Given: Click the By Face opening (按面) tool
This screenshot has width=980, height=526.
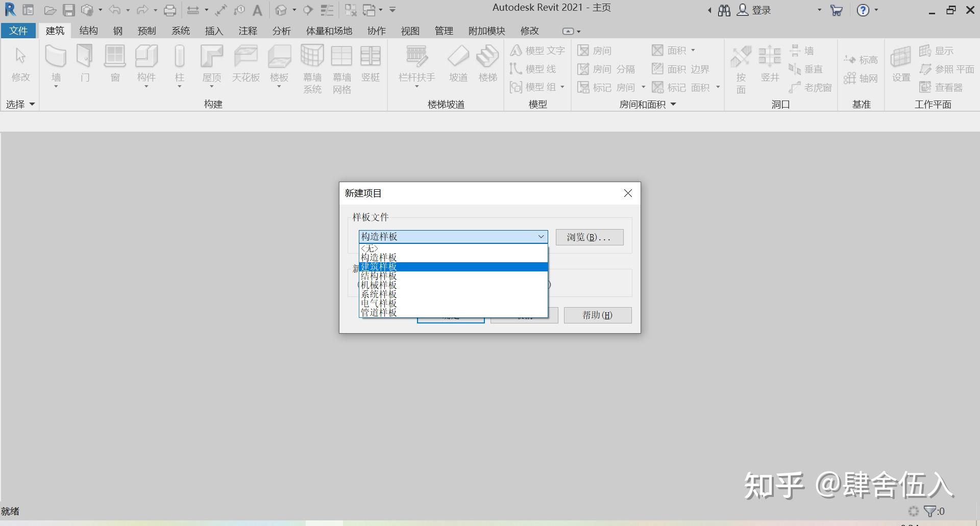Looking at the screenshot, I should click(x=741, y=69).
